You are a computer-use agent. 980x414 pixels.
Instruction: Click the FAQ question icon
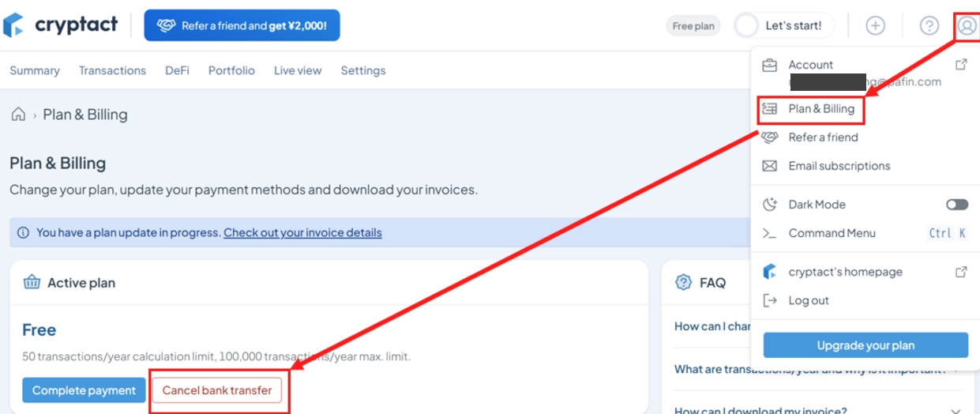click(x=683, y=282)
